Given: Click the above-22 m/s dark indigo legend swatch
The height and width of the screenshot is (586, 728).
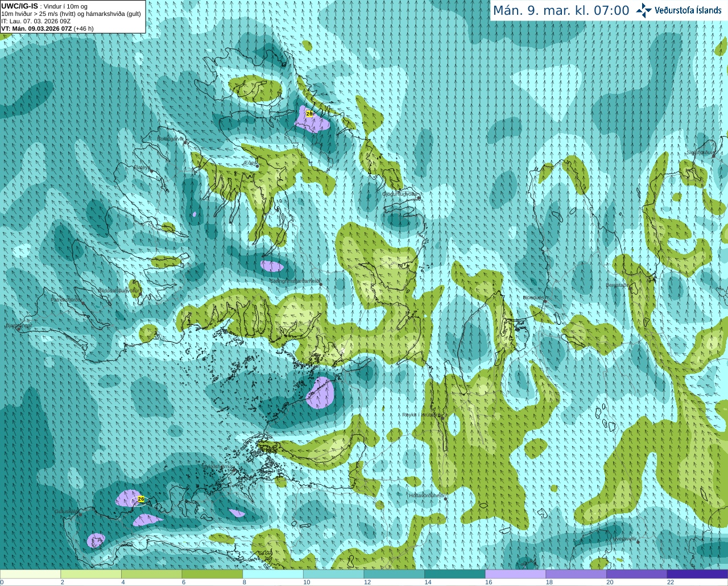Looking at the screenshot, I should point(698,574).
